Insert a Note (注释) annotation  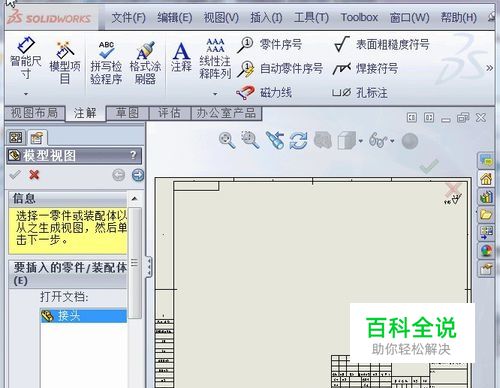pos(181,57)
